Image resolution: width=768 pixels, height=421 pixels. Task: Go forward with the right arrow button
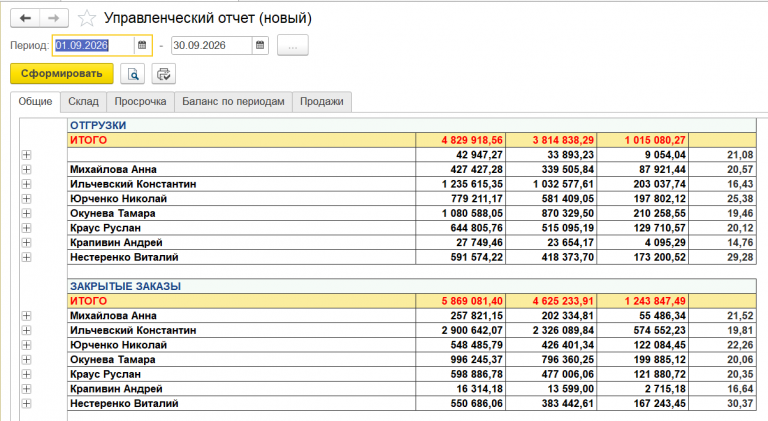[x=54, y=18]
